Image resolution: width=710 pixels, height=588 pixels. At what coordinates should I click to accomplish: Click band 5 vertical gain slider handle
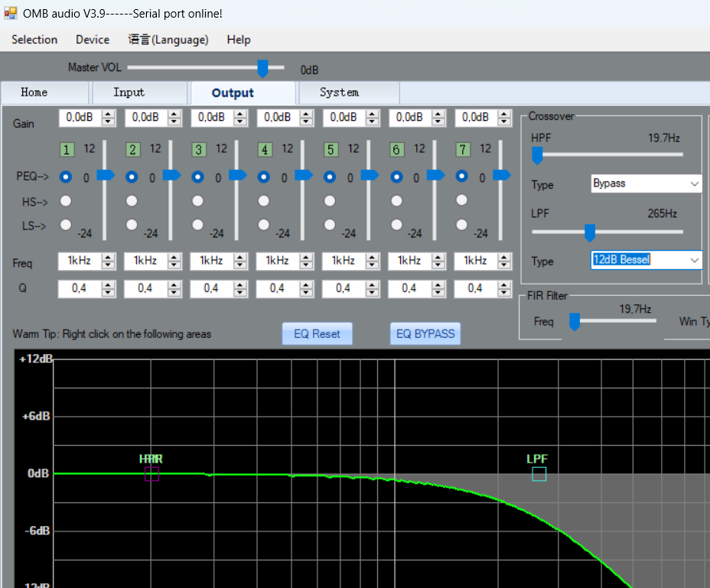[x=370, y=175]
